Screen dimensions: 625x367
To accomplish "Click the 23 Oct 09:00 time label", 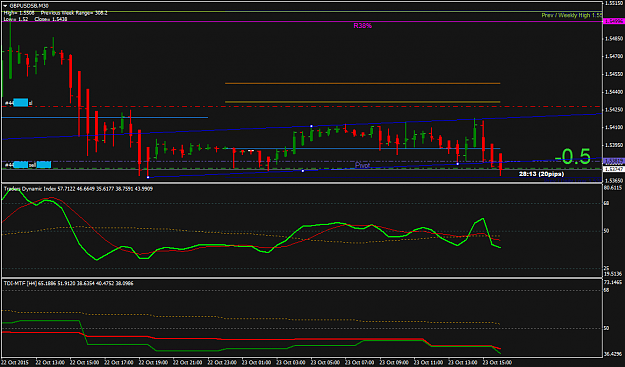I will 394,363.
